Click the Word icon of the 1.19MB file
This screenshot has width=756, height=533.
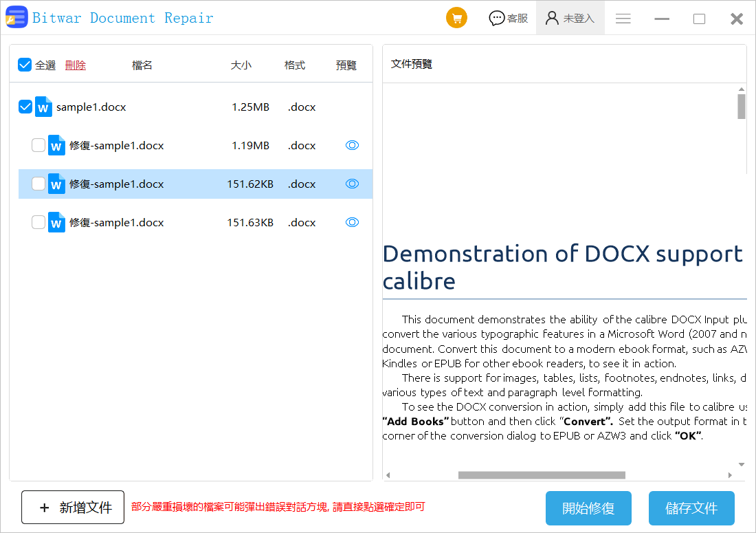point(56,145)
